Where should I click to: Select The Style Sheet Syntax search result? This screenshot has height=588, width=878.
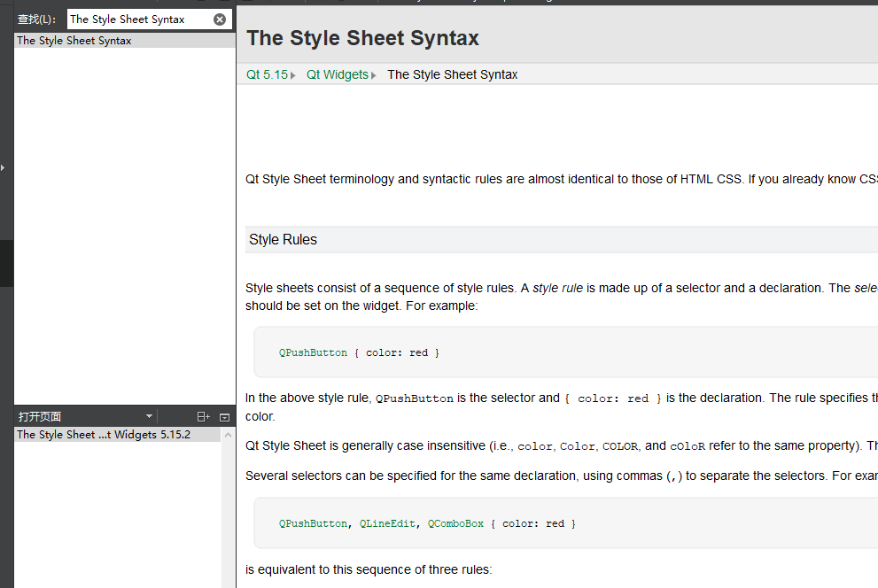[74, 40]
